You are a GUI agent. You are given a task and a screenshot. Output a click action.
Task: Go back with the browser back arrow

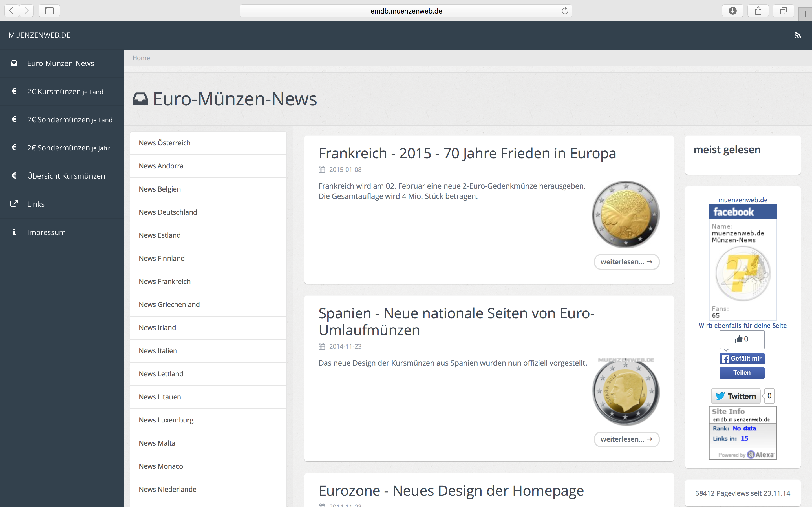click(11, 11)
